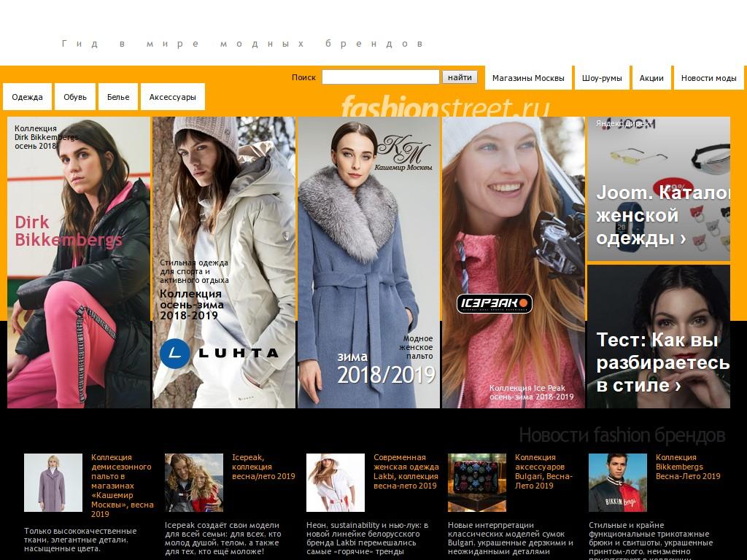Screen dimensions: 747x560
Task: Click the fashionstreet.ru site logo
Action: click(x=446, y=106)
